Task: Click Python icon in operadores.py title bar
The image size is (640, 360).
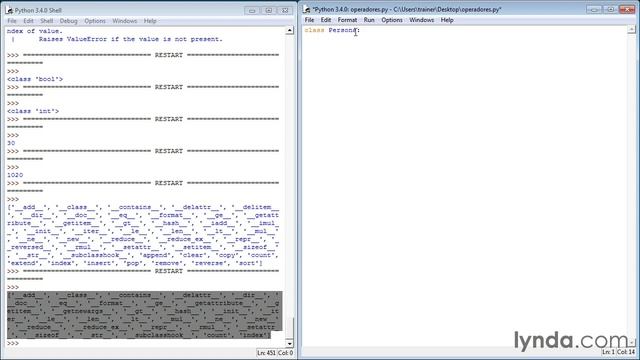Action: pyautogui.click(x=307, y=9)
